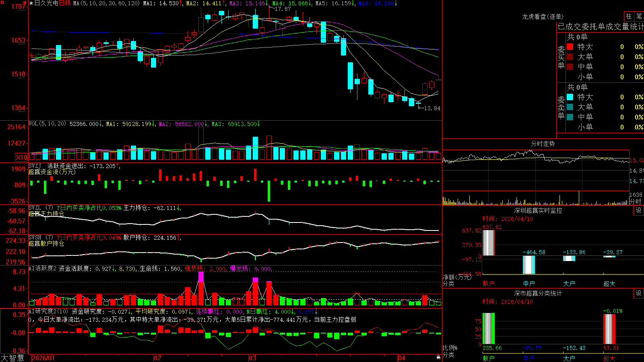Click the 已成交委托单成交量统计 header
The height and width of the screenshot is (362, 644).
coord(601,27)
